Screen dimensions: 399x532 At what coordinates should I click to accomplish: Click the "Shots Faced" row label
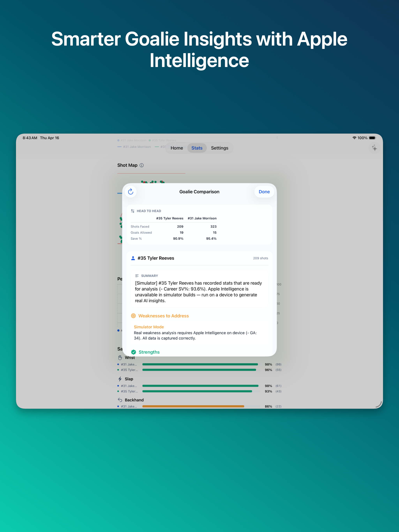[x=140, y=226]
